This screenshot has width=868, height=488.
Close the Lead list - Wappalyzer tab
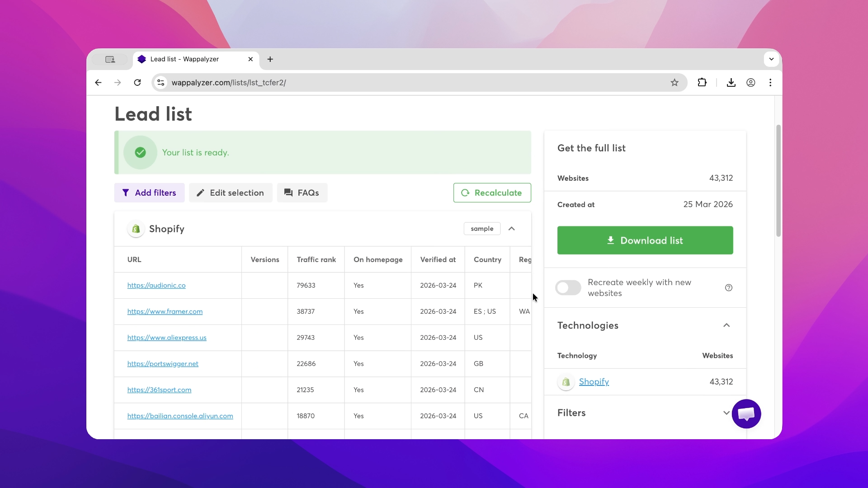(250, 59)
